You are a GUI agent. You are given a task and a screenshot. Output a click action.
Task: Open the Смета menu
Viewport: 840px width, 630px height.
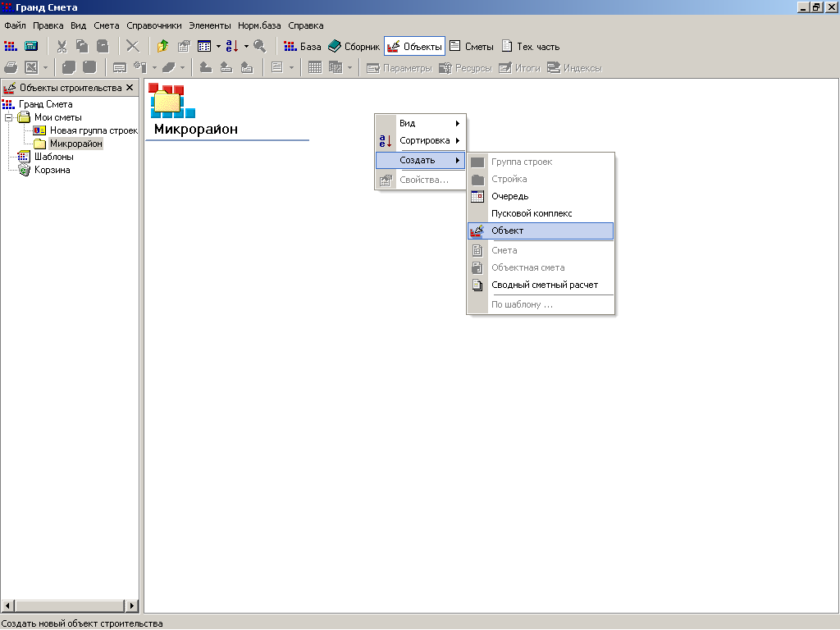pyautogui.click(x=107, y=25)
